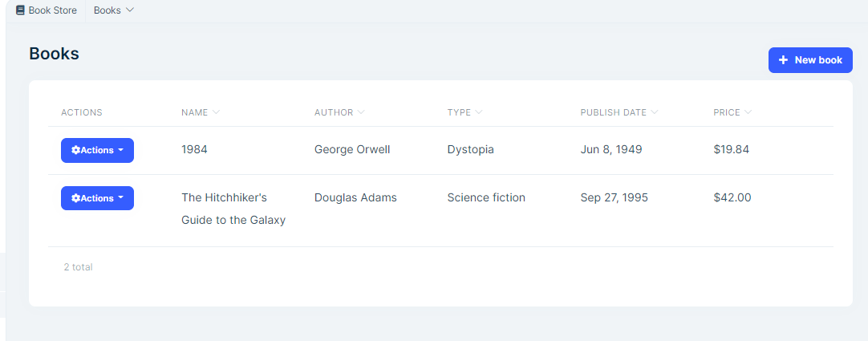Click the Science fiction type cell
This screenshot has height=341, width=868.
(486, 197)
